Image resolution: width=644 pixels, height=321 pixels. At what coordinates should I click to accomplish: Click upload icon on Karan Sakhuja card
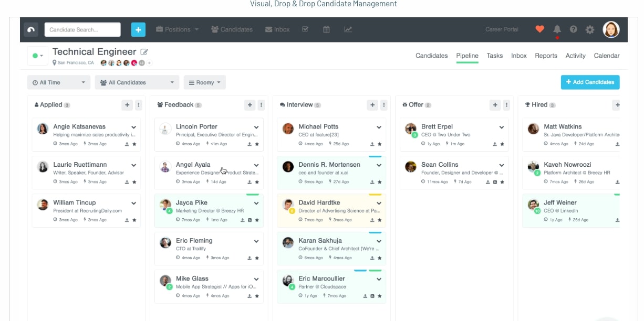point(372,258)
